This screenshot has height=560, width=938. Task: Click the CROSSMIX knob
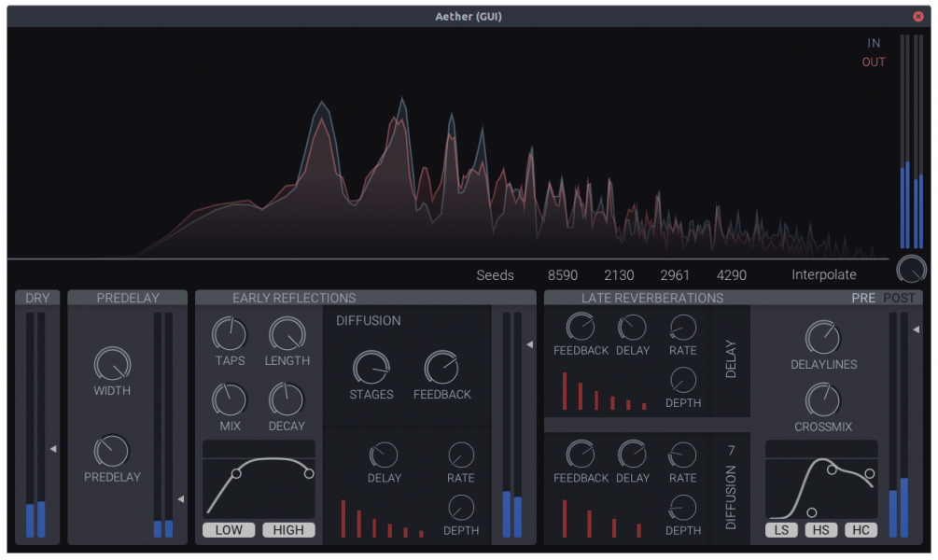822,399
